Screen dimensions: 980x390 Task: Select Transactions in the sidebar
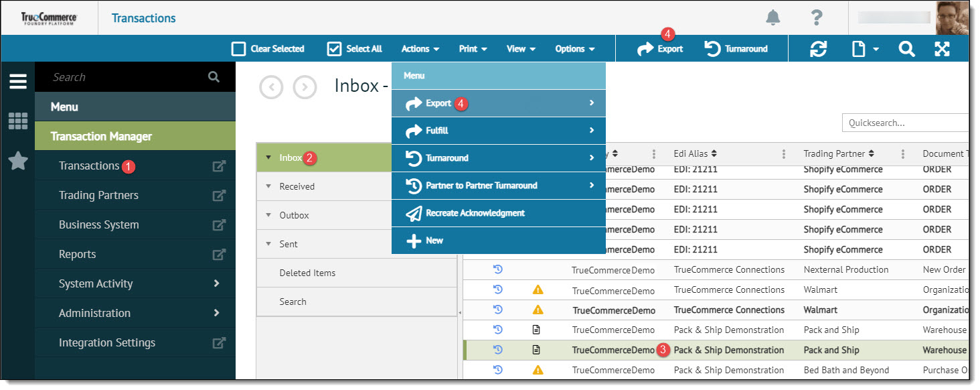click(x=89, y=166)
